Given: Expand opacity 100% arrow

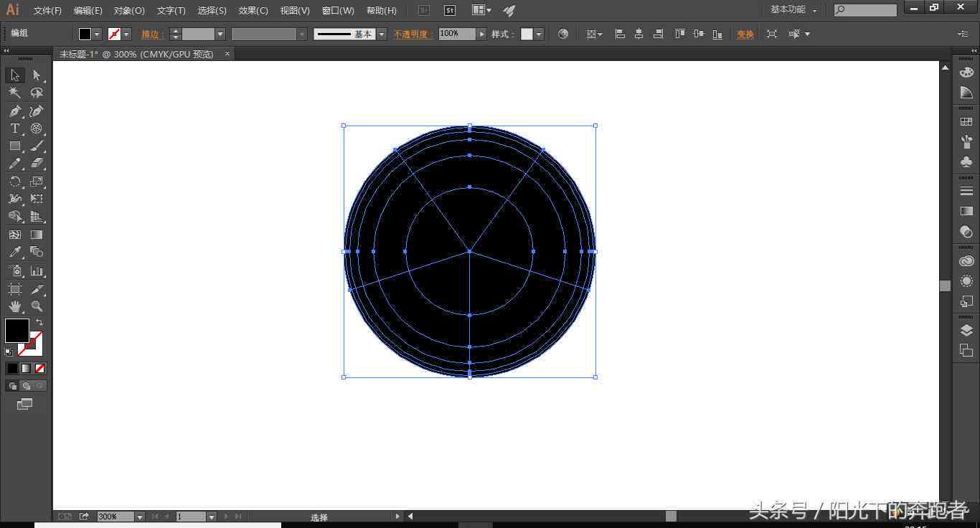Looking at the screenshot, I should click(481, 34).
